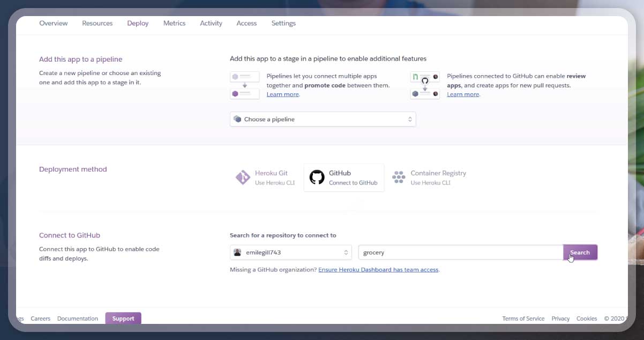Screen dimensions: 644x340
Task: Select Container Registry deployment method
Action: pyautogui.click(x=429, y=178)
